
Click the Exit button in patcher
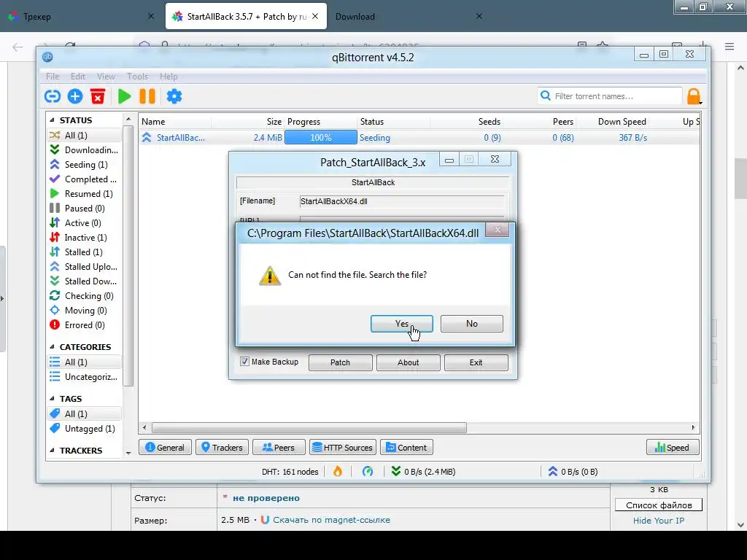(476, 362)
